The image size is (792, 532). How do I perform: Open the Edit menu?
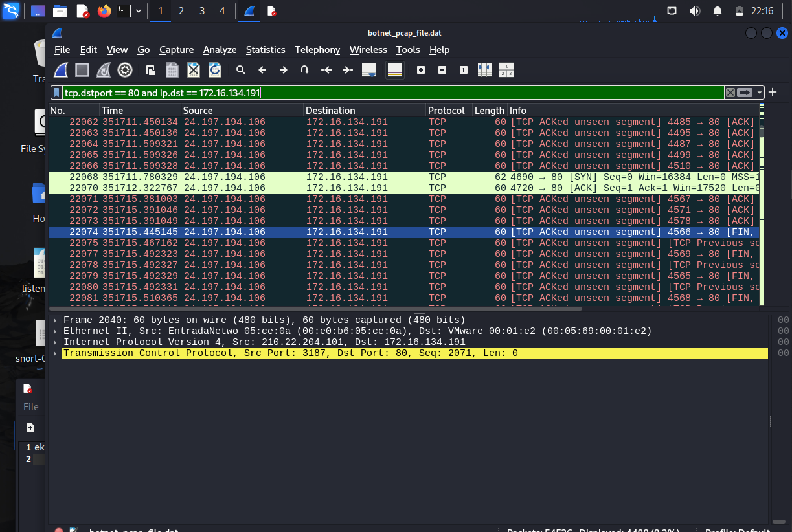click(89, 50)
